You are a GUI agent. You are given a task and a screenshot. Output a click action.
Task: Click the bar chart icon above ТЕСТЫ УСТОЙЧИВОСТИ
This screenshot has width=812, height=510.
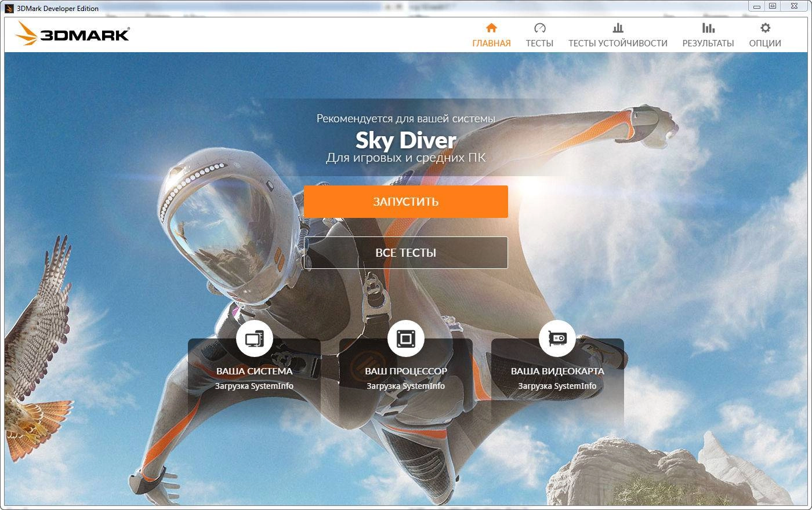pos(618,28)
